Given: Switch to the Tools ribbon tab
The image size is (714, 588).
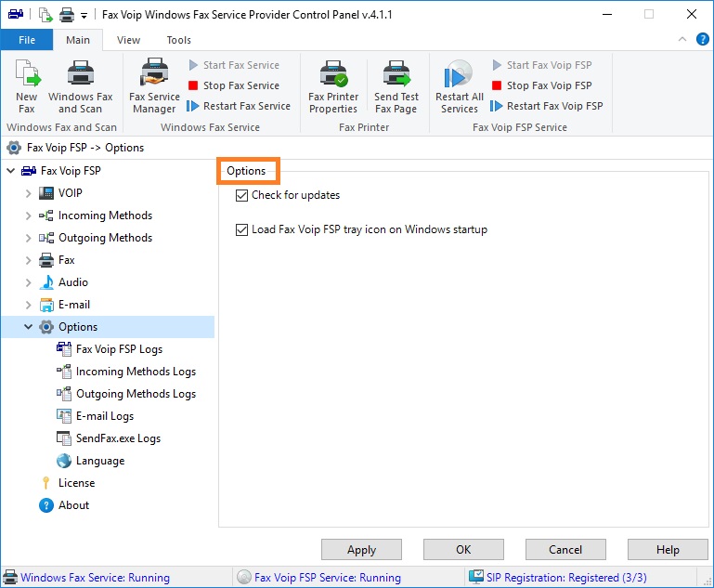Looking at the screenshot, I should pos(178,40).
